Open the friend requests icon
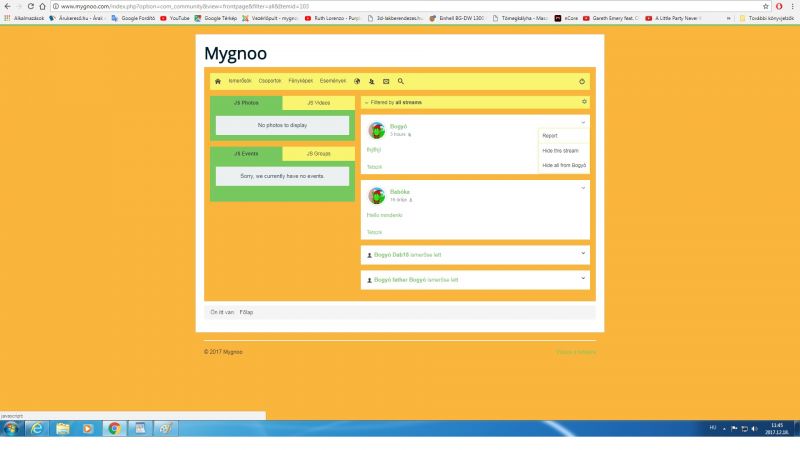The height and width of the screenshot is (450, 800). click(x=371, y=81)
